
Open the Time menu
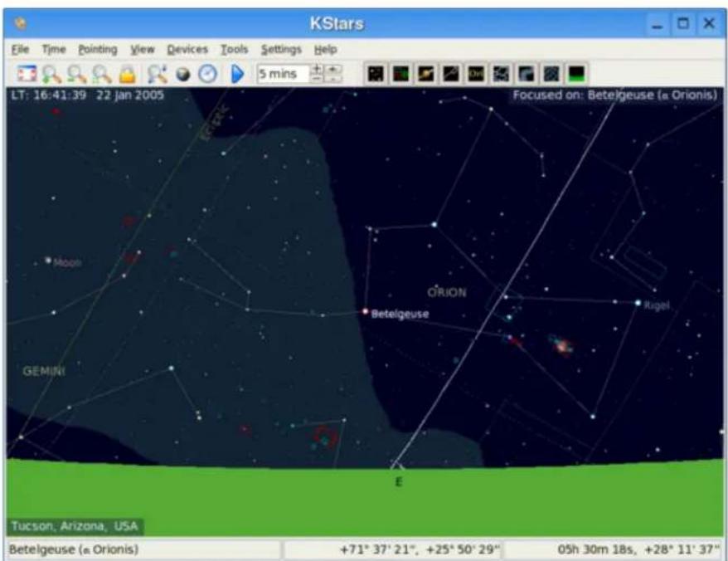click(54, 49)
